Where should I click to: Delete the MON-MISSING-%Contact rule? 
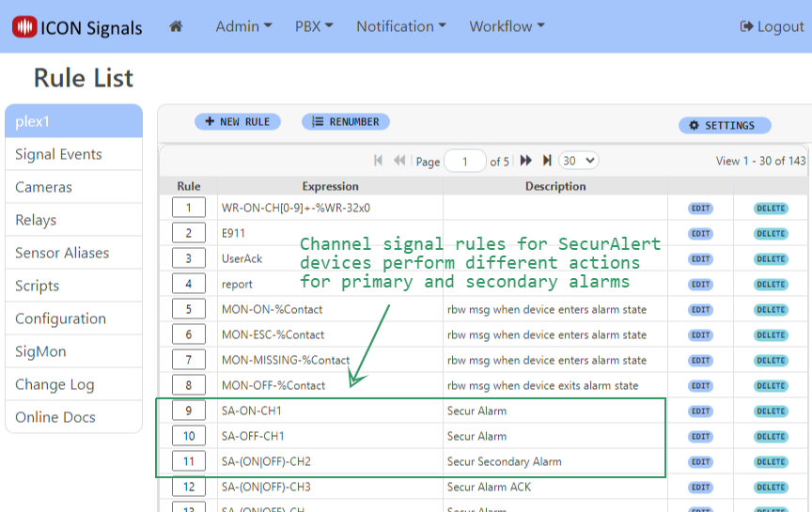(x=771, y=361)
